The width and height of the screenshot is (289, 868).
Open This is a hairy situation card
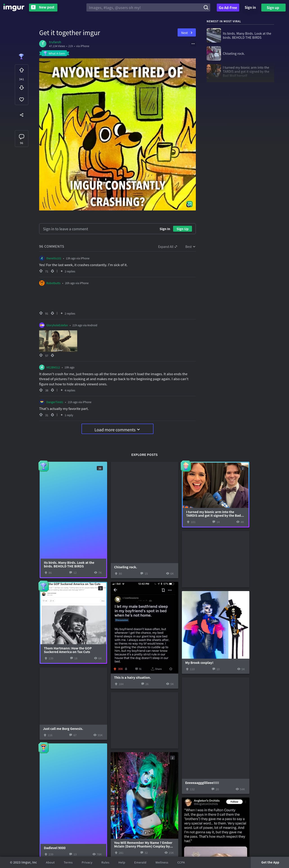[144, 635]
